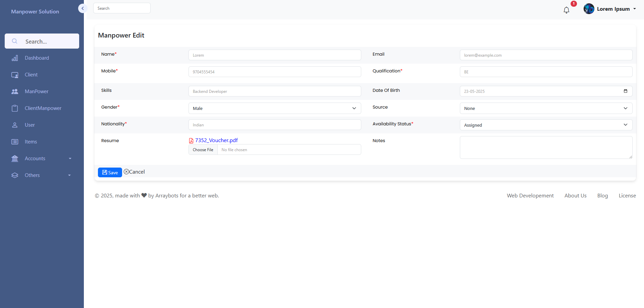Screen dimensions: 644x308
Task: Collapse the sidebar with the chevron button
Action: [83, 8]
